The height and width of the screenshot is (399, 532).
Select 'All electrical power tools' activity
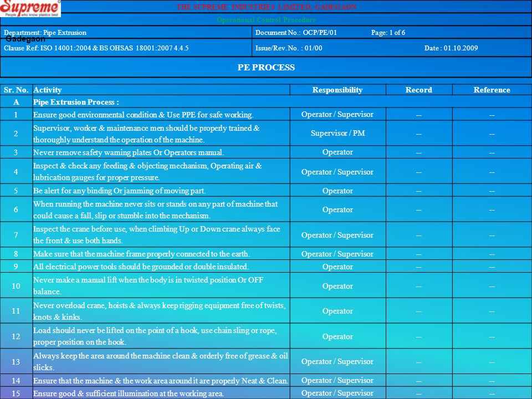(x=161, y=267)
